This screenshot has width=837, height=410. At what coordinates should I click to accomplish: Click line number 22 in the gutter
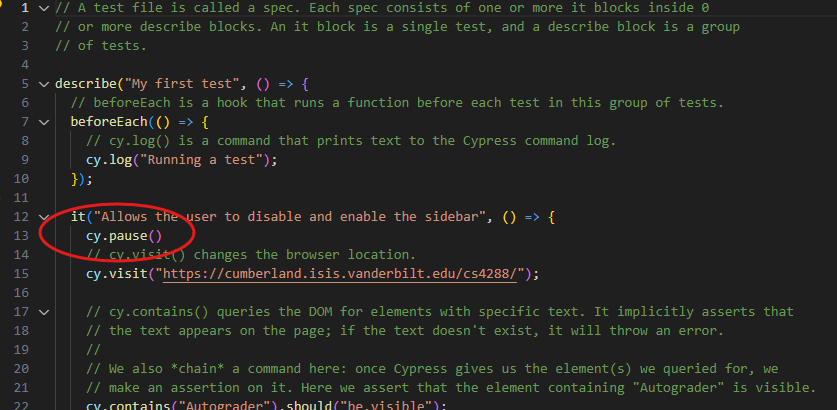point(18,405)
